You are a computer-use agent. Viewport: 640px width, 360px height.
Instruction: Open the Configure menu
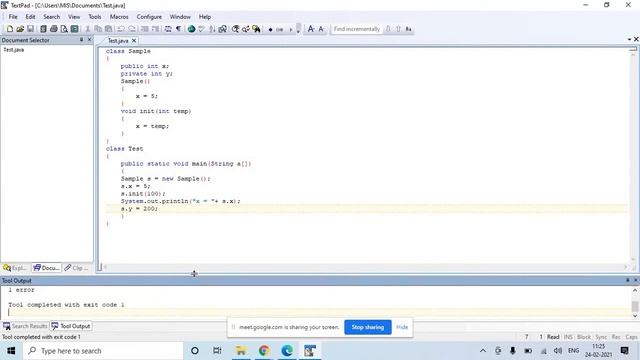(x=149, y=17)
